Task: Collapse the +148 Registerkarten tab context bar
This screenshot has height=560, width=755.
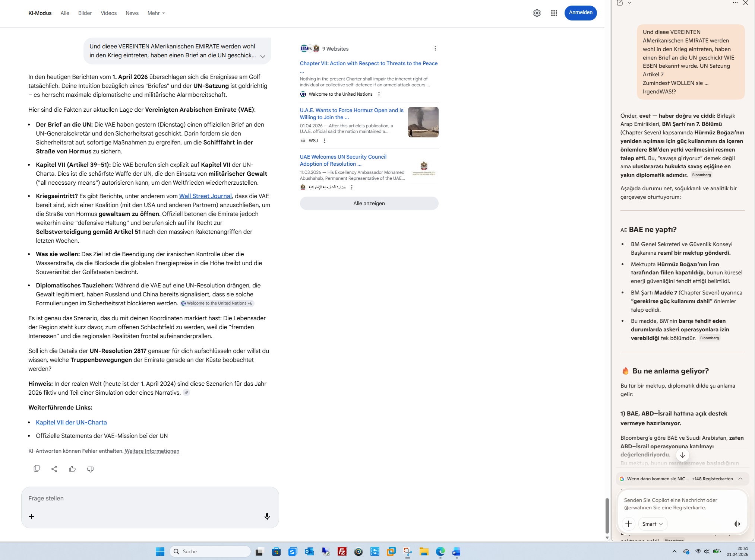Action: 740,479
